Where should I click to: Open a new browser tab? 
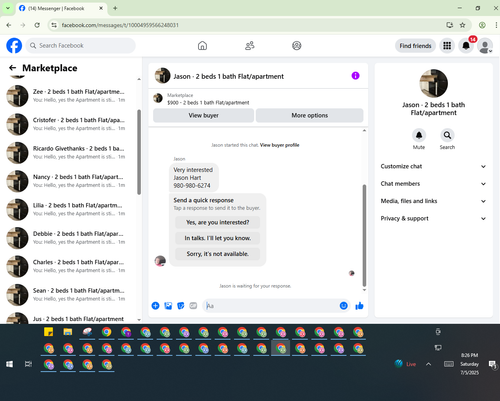point(115,8)
